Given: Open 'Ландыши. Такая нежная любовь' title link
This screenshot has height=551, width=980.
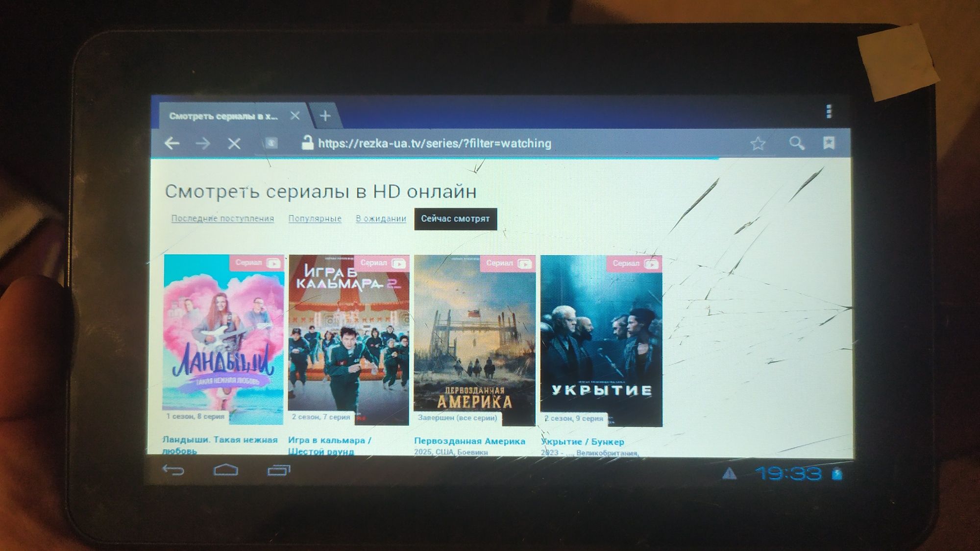Looking at the screenshot, I should point(220,445).
